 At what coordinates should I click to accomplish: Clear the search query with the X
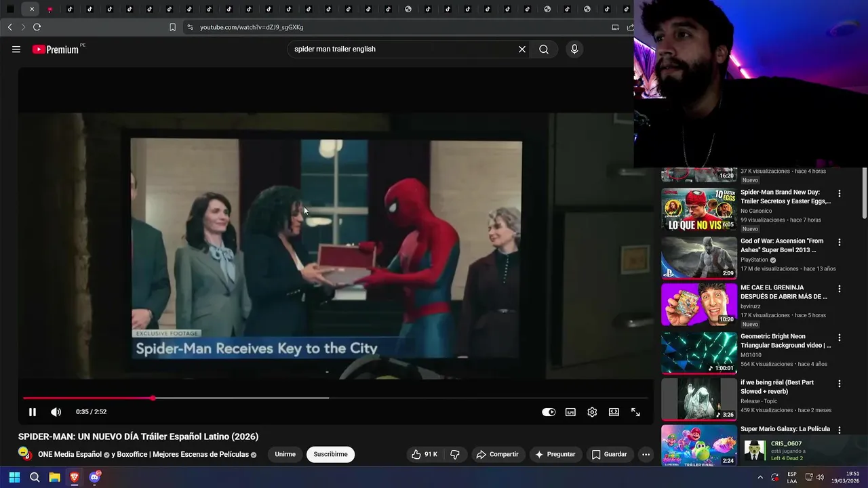coord(522,49)
